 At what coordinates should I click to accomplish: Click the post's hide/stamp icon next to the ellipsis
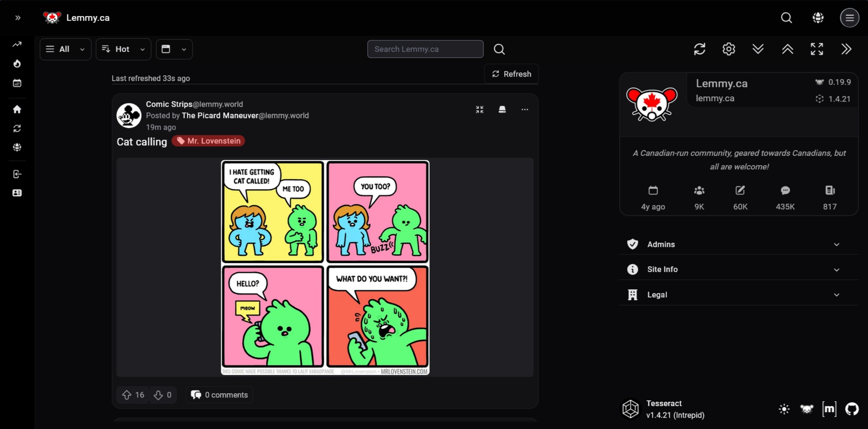click(502, 110)
